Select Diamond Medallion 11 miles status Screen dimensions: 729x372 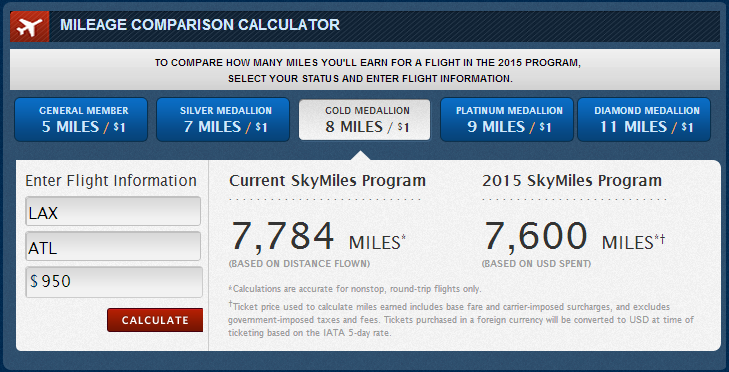tap(644, 120)
